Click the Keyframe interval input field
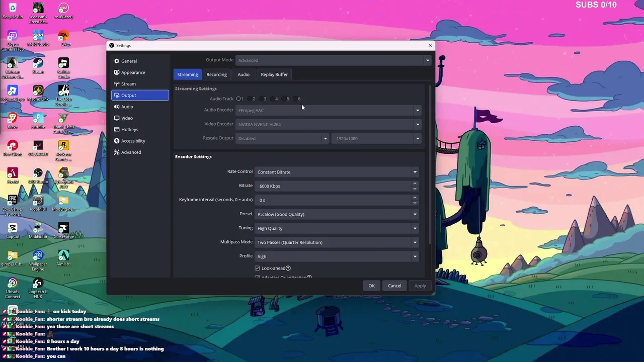 pyautogui.click(x=337, y=200)
